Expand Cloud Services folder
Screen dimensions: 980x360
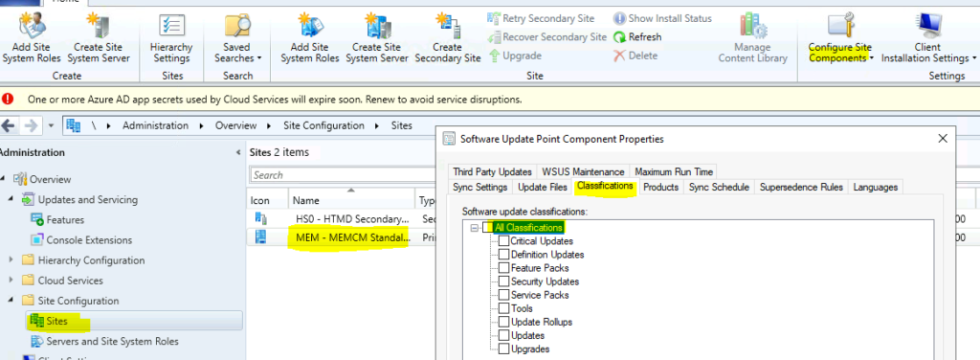(11, 281)
